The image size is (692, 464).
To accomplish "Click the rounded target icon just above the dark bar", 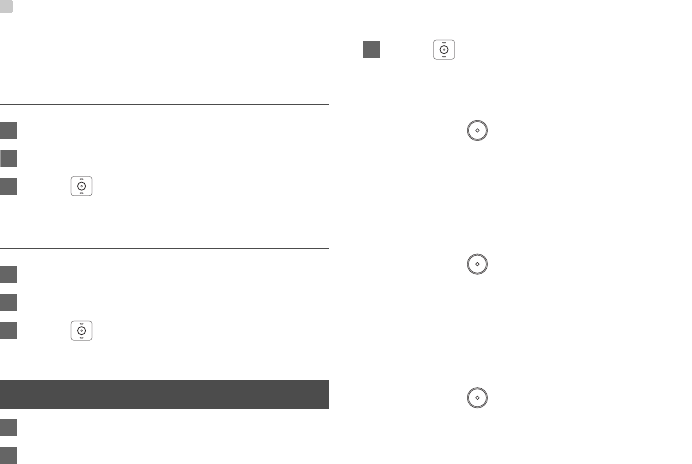I will tap(81, 331).
